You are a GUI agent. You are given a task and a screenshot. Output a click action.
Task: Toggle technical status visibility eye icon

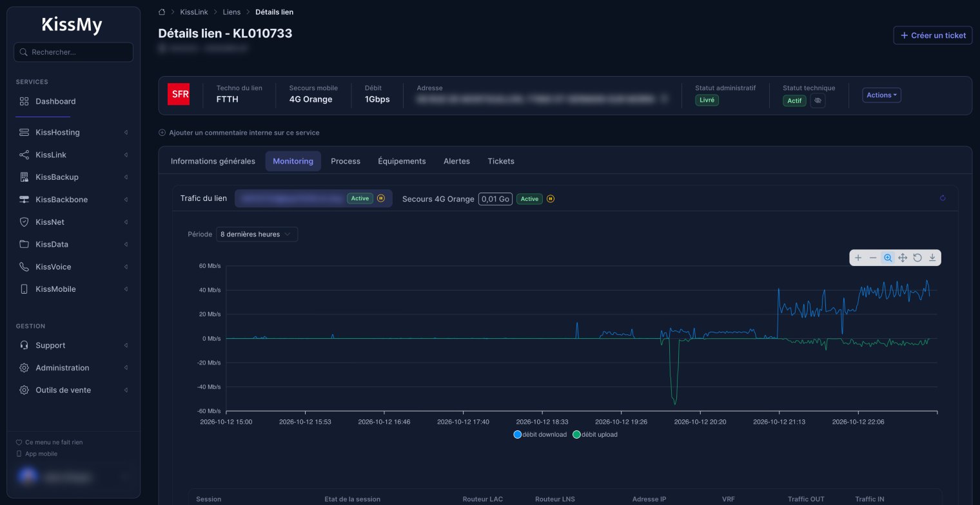point(818,101)
